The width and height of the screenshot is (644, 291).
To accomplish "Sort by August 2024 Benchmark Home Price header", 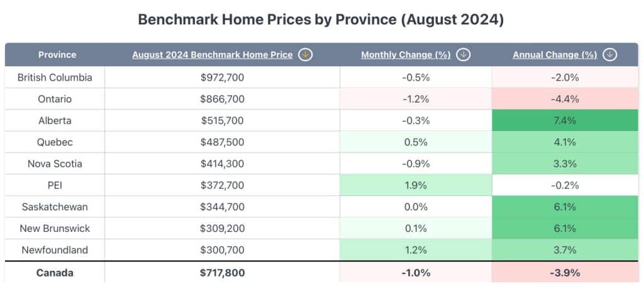I will coord(213,55).
